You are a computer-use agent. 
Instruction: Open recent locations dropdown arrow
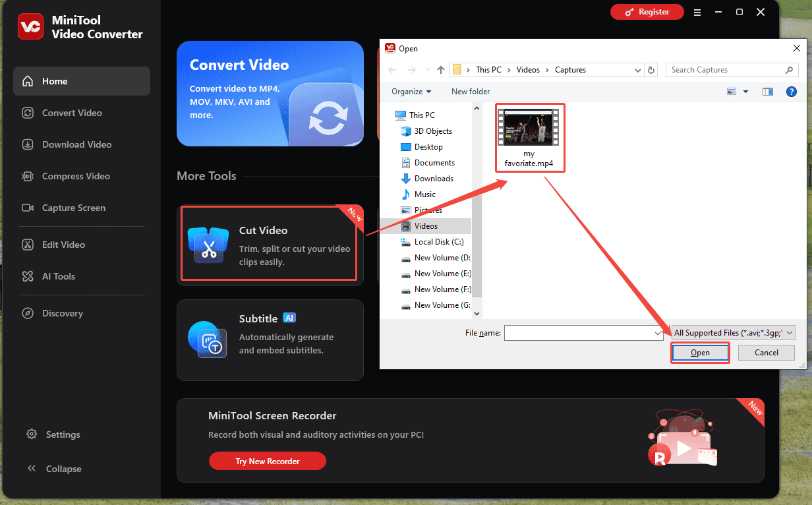pyautogui.click(x=427, y=70)
